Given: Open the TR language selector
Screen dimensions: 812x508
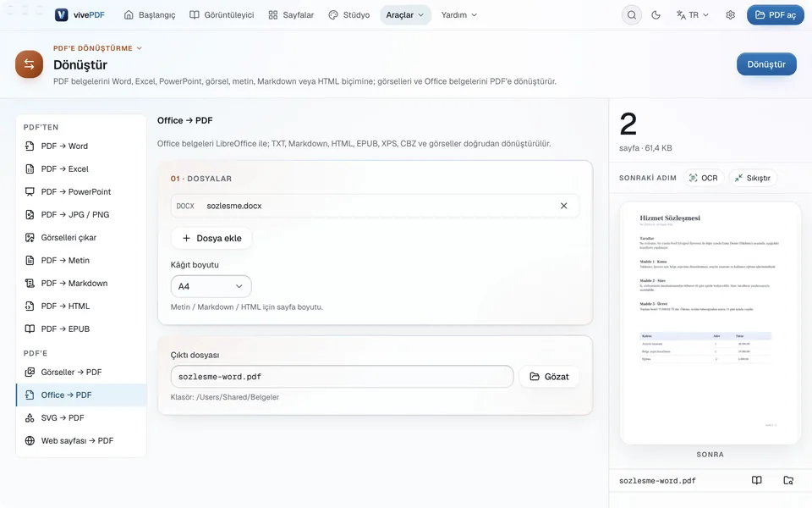Looking at the screenshot, I should pos(693,15).
